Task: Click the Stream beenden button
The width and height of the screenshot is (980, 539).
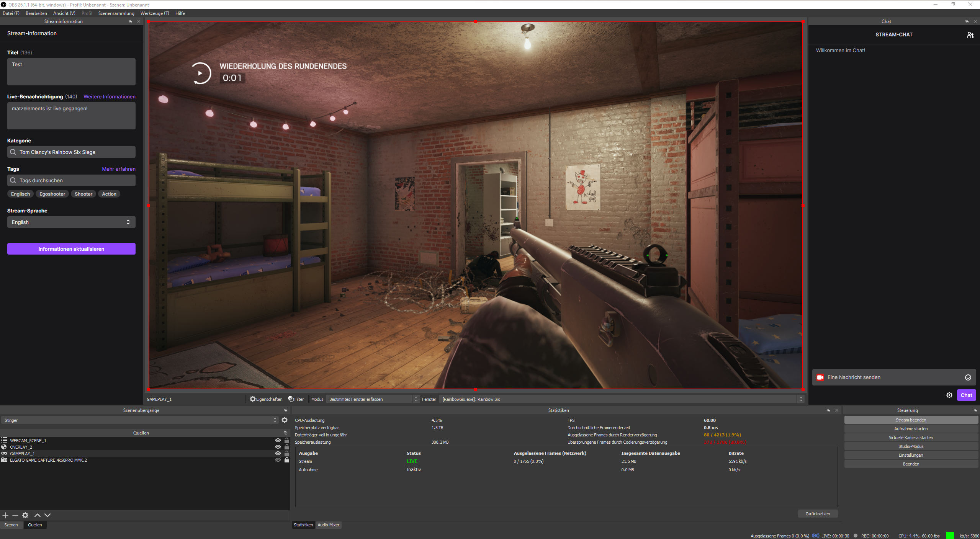Action: click(911, 420)
